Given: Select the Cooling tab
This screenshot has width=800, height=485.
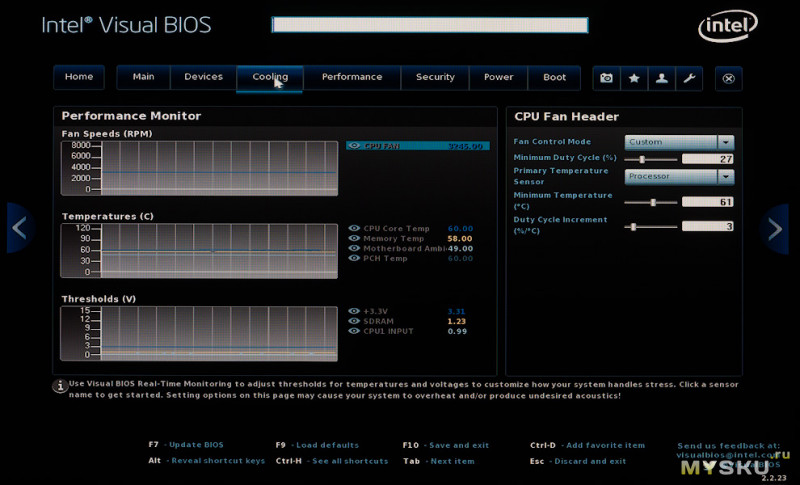Looking at the screenshot, I should 270,78.
